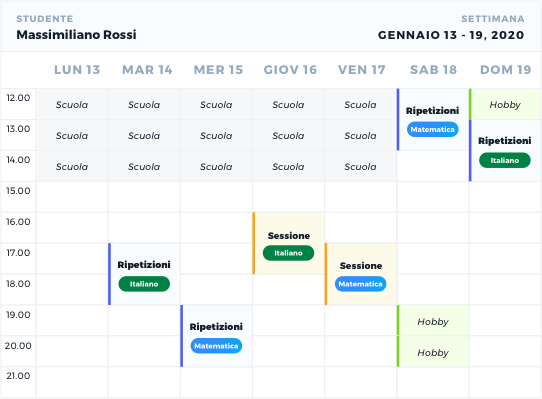Click the empty Monday 15.00 slot
This screenshot has width=542, height=399.
click(72, 197)
